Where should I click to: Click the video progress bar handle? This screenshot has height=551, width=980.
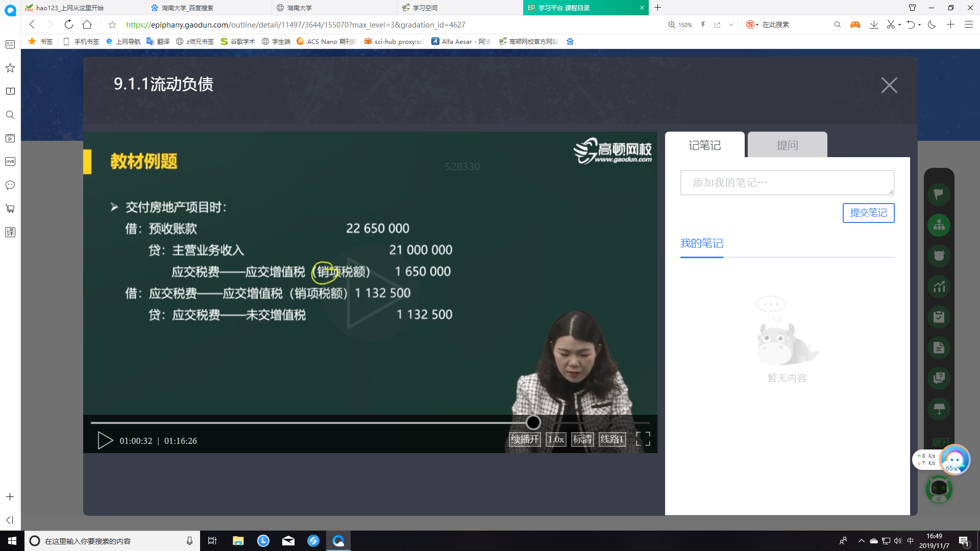533,422
